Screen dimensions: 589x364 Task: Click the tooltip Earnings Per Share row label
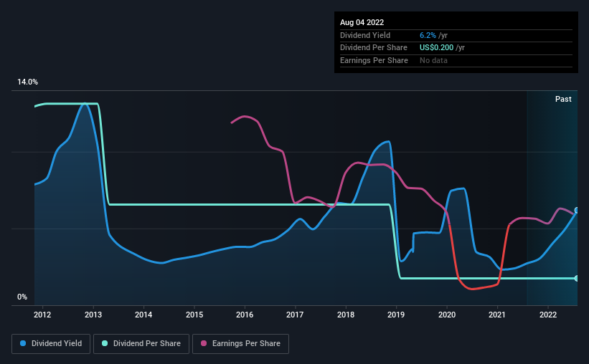coord(374,60)
